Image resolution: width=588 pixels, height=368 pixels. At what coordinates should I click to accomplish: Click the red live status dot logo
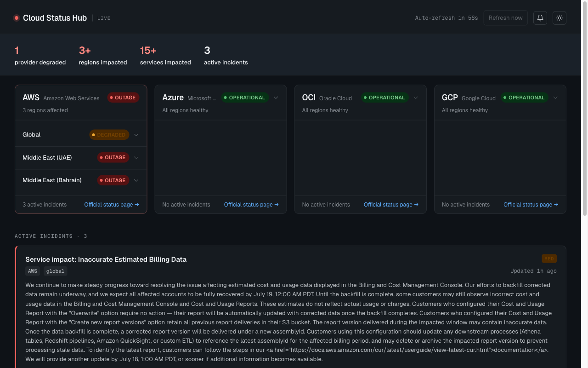pos(17,18)
